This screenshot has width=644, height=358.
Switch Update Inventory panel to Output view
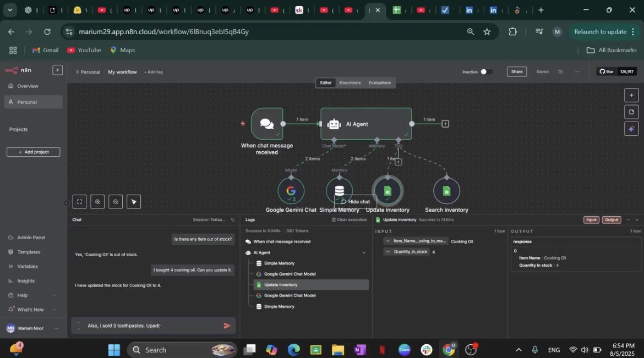[611, 219]
